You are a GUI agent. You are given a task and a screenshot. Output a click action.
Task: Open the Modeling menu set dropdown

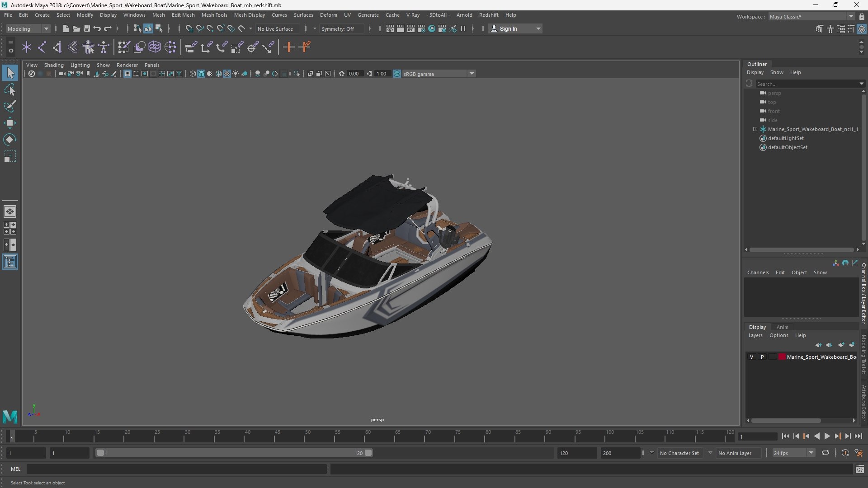28,28
